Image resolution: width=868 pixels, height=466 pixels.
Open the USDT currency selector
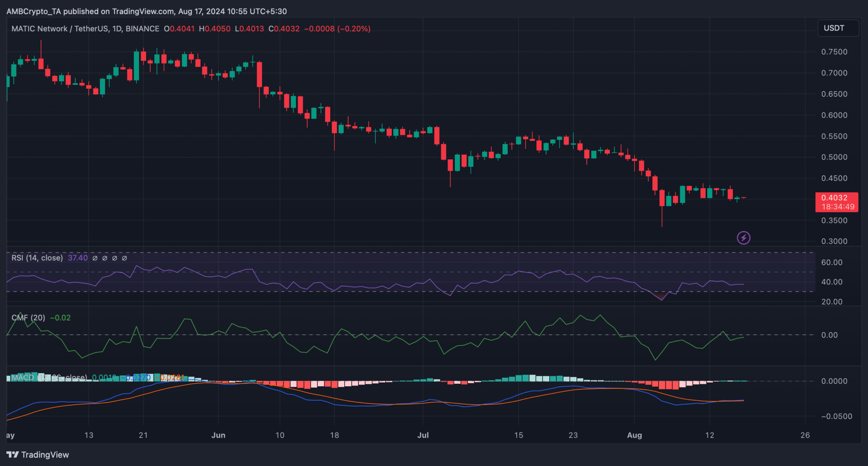[838, 28]
